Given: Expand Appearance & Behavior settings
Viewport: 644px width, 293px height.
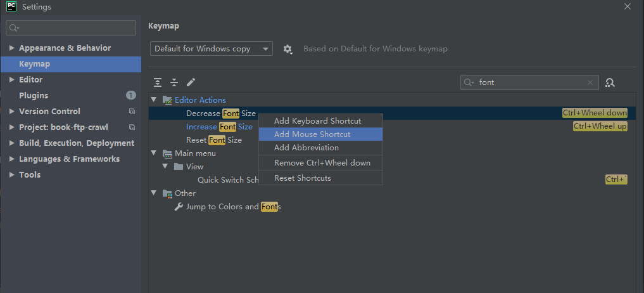Looking at the screenshot, I should 11,48.
